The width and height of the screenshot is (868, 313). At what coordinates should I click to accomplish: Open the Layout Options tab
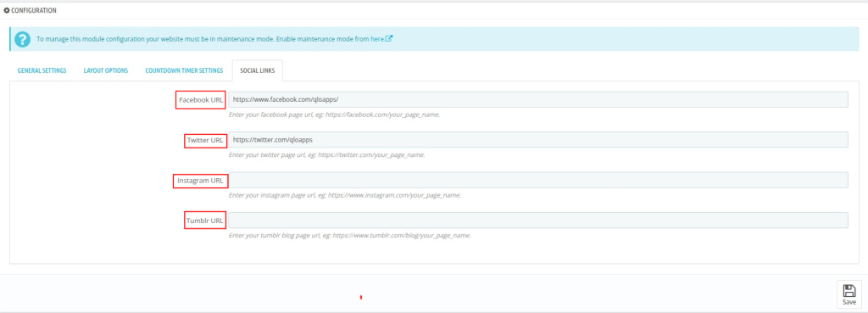point(106,71)
